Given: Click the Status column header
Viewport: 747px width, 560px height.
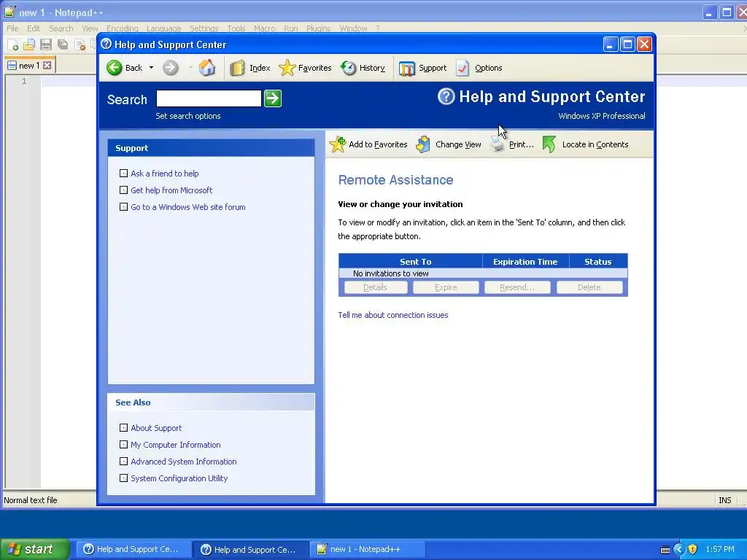Looking at the screenshot, I should tap(598, 262).
